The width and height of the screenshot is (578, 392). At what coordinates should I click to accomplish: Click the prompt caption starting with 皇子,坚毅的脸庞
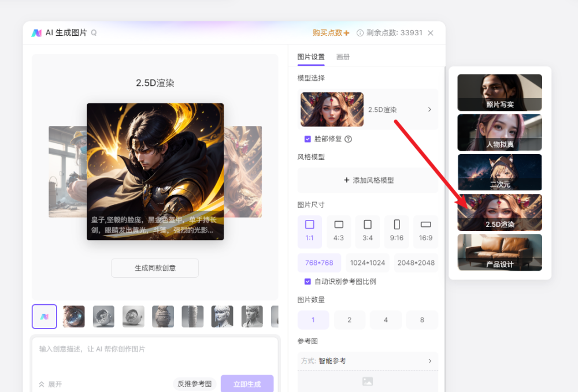click(154, 225)
